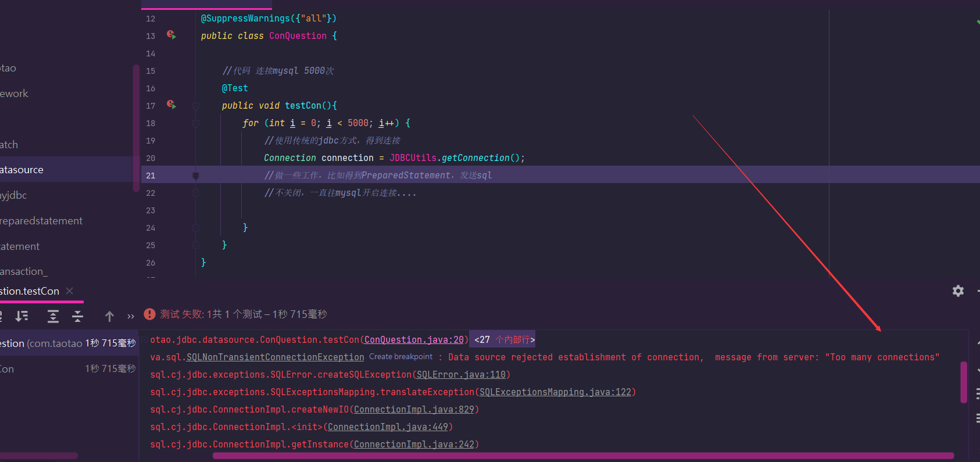Image resolution: width=980 pixels, height=462 pixels.
Task: Select the failed test class row in results
Action: point(68,343)
